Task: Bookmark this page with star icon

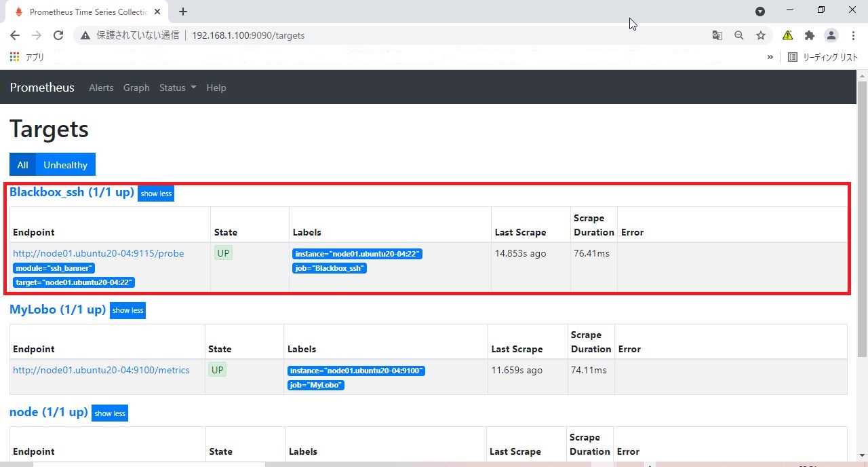Action: click(x=761, y=35)
